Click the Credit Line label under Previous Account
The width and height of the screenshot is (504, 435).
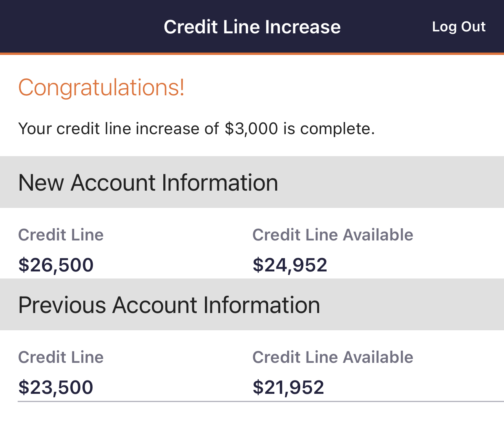61,357
